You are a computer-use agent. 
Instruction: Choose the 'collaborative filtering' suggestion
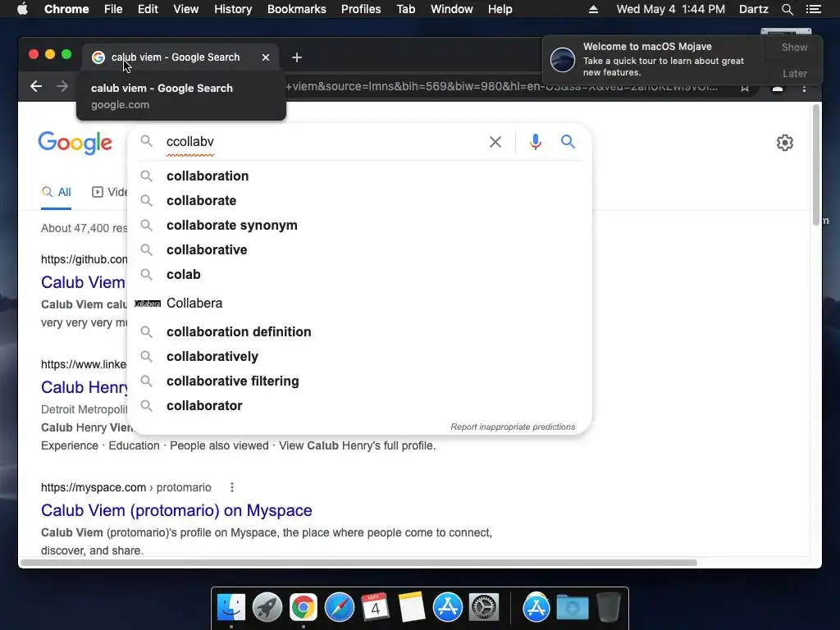click(359, 381)
